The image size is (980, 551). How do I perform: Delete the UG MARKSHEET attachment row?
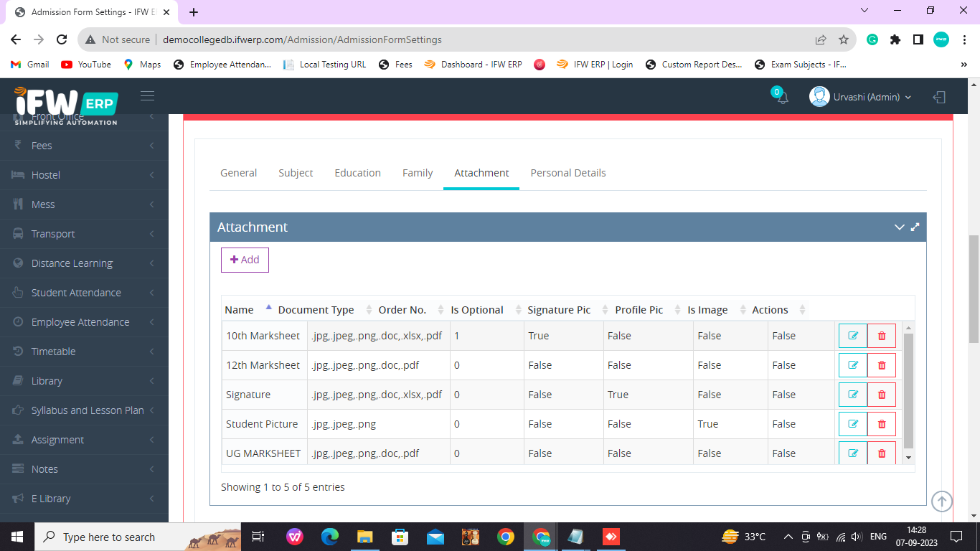click(x=882, y=453)
